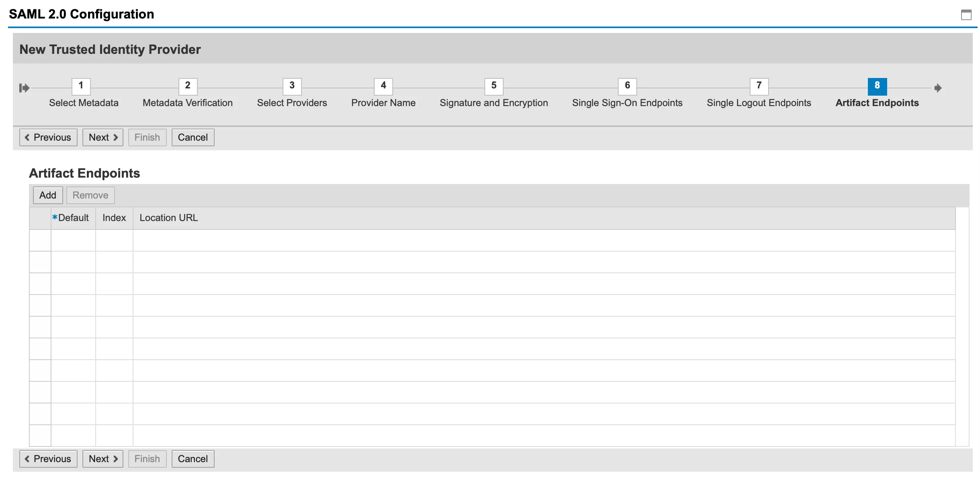
Task: Click the roadmap end arrow icon
Action: (x=938, y=88)
